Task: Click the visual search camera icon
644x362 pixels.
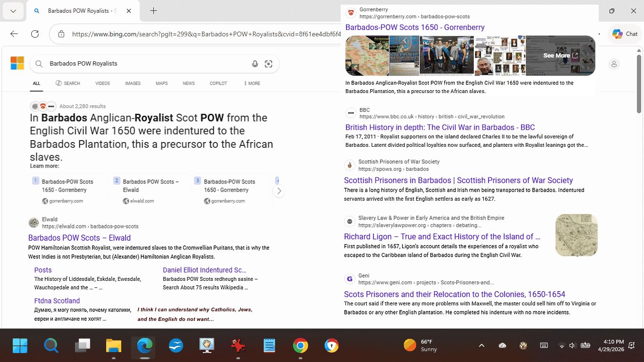Action: tap(268, 64)
